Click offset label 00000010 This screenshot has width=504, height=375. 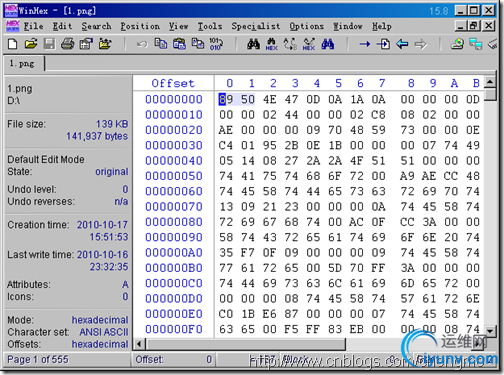click(174, 115)
